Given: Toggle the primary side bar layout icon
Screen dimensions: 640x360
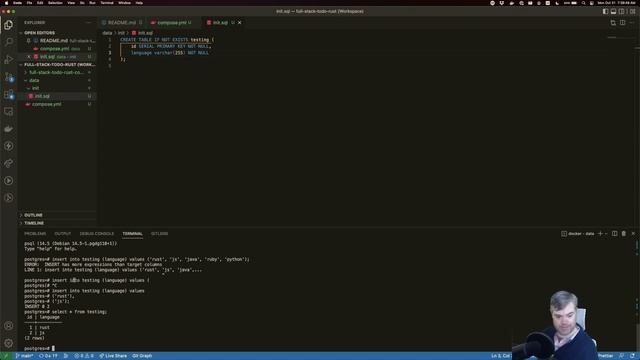Looking at the screenshot, I should point(605,11).
